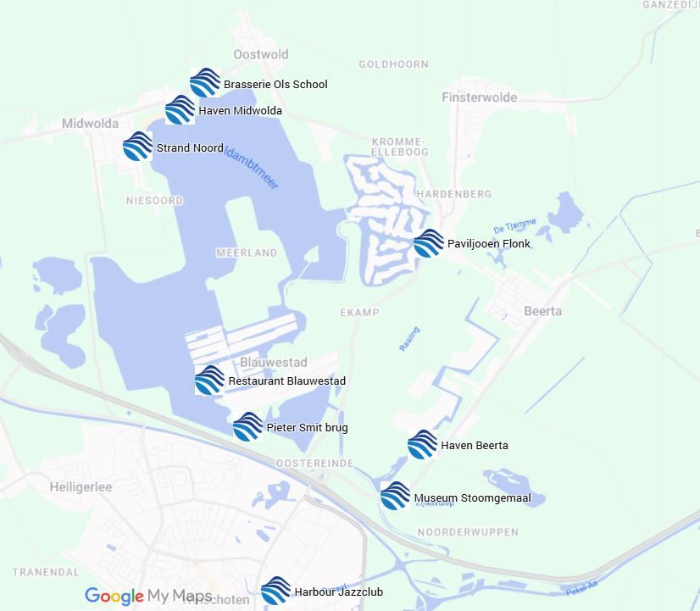Select the Oldambtmeer lake label
The width and height of the screenshot is (700, 611).
pos(251,167)
